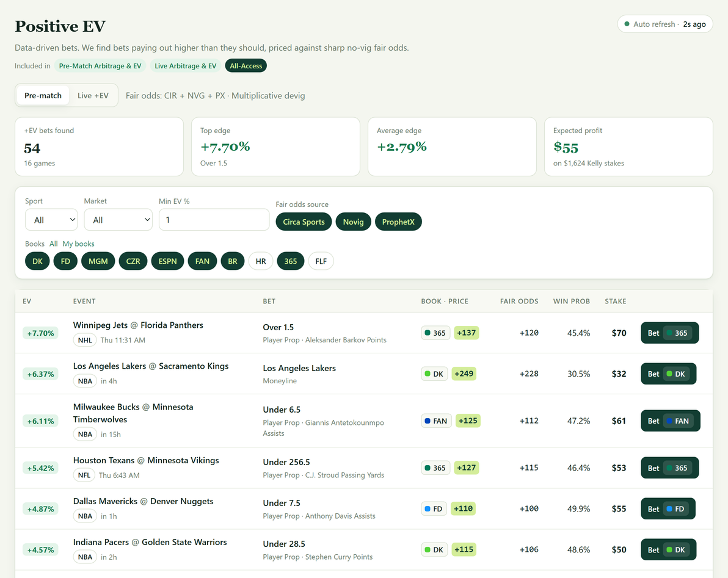Open the Houston Texans @ Minnesota Vikings event
This screenshot has width=728, height=578.
(146, 460)
